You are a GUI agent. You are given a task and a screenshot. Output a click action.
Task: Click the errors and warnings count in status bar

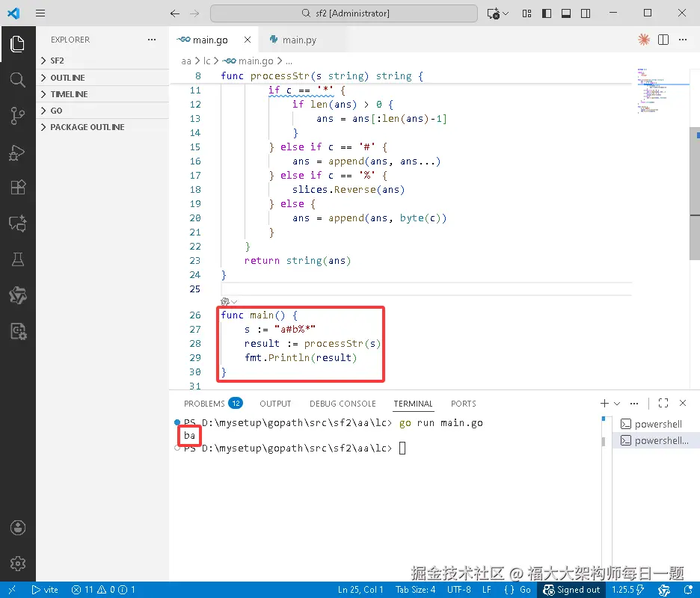click(x=103, y=590)
